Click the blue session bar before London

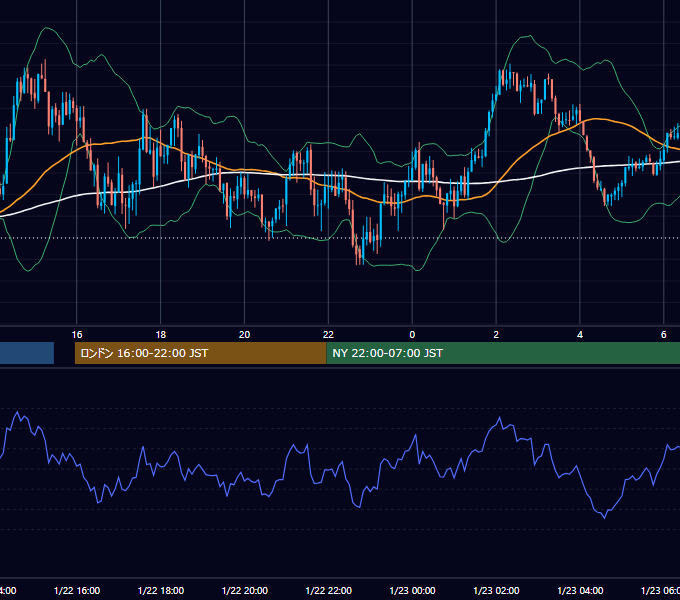click(x=27, y=353)
